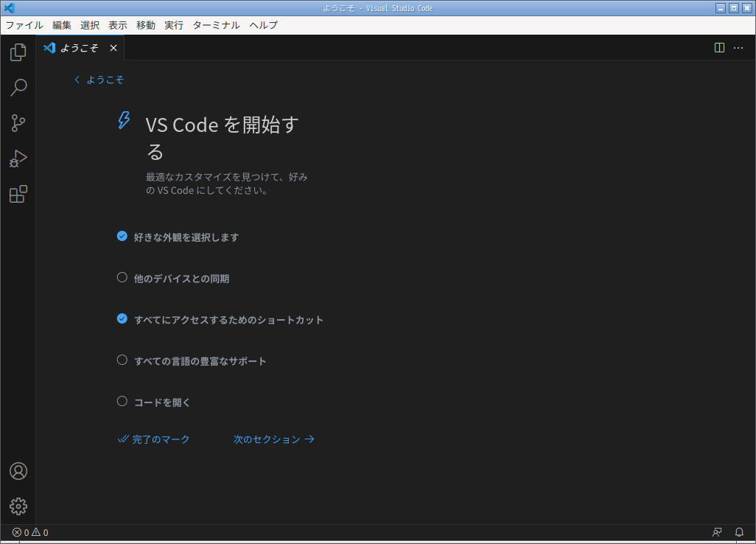756x544 pixels.
Task: Open the Source Control view
Action: pos(18,123)
